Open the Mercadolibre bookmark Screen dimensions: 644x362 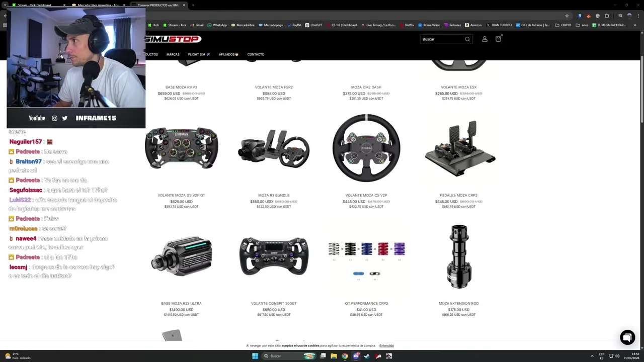click(x=243, y=25)
